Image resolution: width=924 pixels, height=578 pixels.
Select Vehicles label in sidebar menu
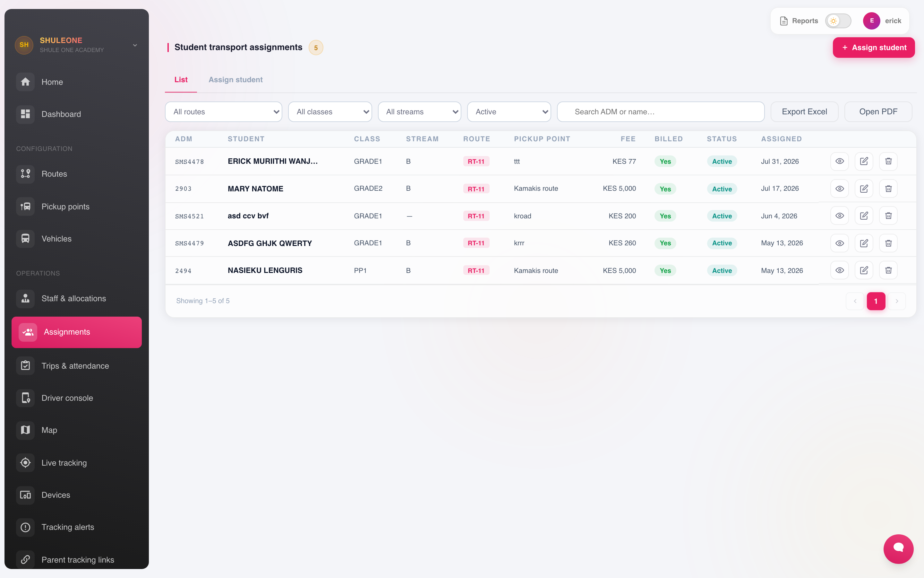click(56, 239)
